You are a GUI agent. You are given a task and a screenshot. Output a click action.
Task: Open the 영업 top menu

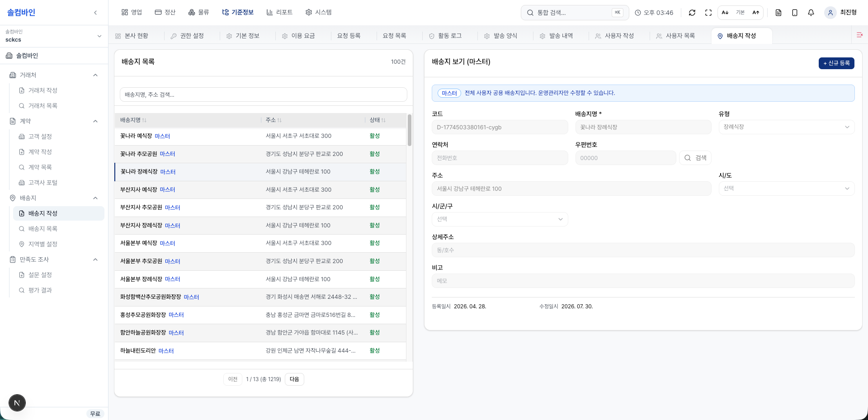(x=132, y=13)
